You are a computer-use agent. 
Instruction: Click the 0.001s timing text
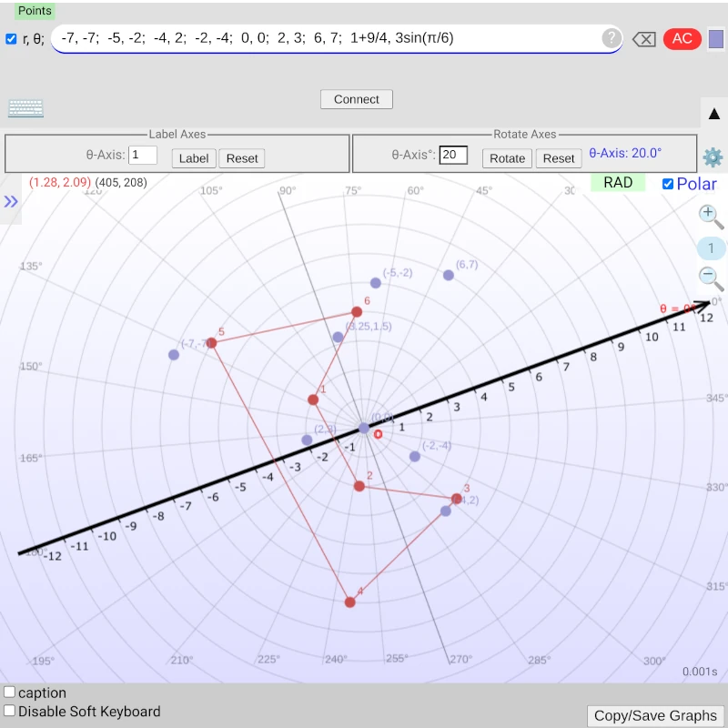coord(700,672)
